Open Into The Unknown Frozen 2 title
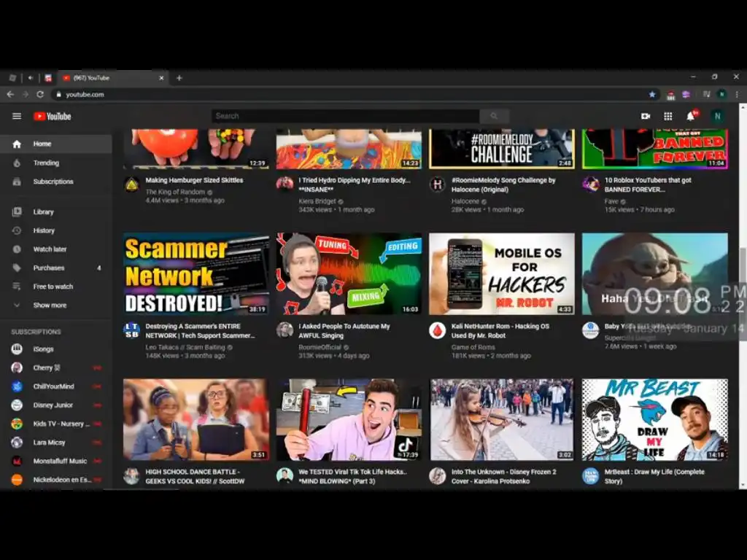Viewport: 747px width, 560px height. 503,477
